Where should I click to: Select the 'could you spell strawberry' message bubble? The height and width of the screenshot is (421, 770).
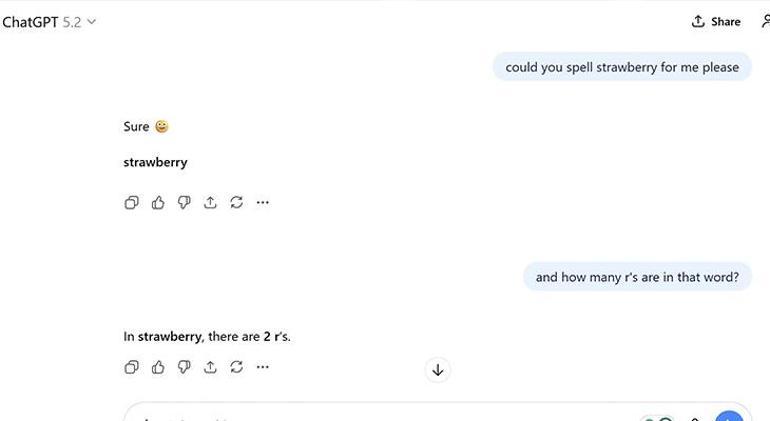tap(621, 67)
